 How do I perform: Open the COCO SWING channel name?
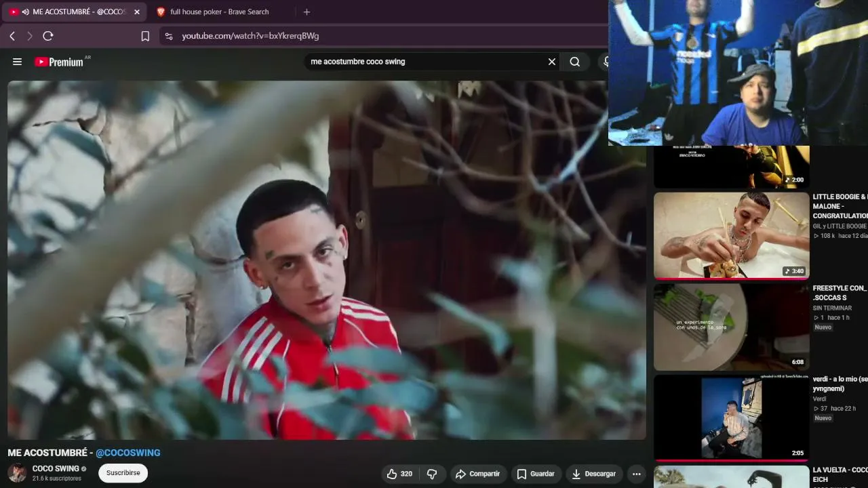click(56, 468)
